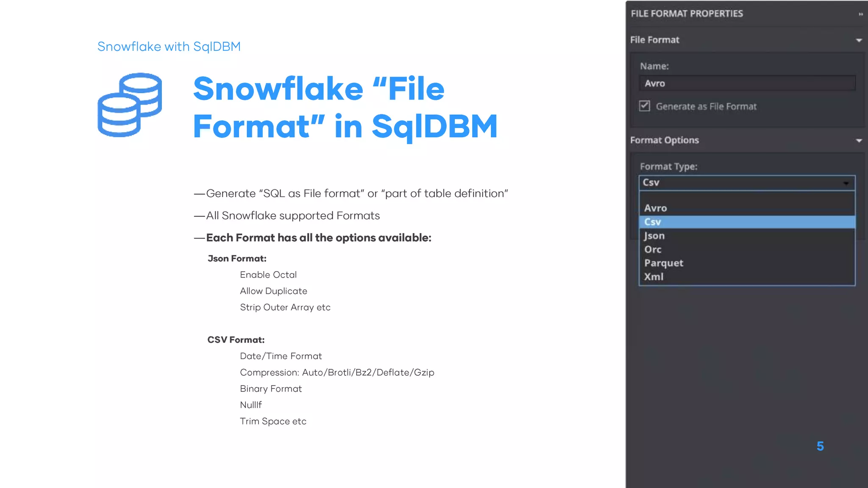Click the slide page number 5
Image resolution: width=868 pixels, height=488 pixels.
click(820, 446)
